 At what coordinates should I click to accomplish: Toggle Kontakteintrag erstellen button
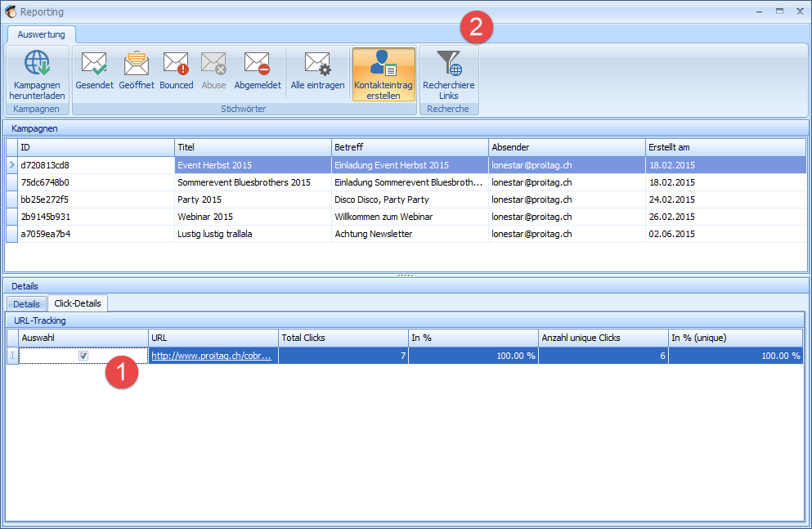point(384,74)
